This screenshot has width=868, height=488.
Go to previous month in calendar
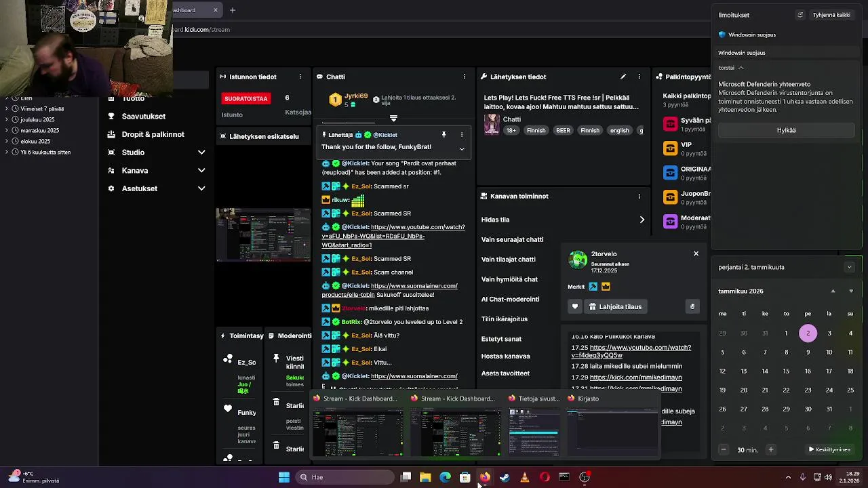click(x=833, y=291)
